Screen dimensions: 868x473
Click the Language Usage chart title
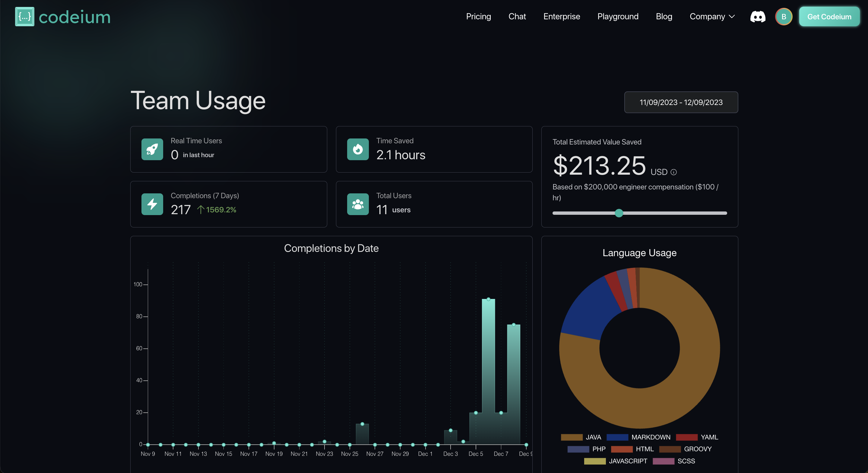click(x=639, y=253)
